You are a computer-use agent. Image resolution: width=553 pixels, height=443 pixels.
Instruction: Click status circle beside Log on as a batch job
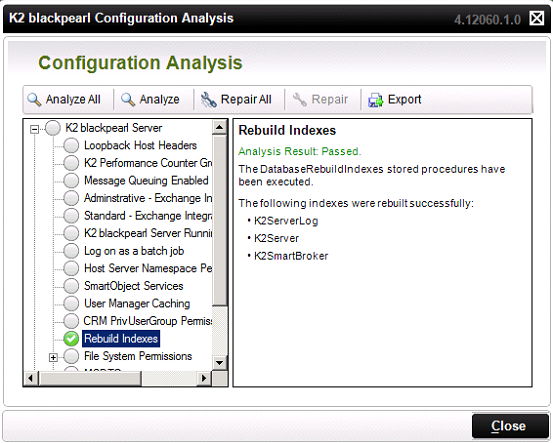[x=71, y=251]
